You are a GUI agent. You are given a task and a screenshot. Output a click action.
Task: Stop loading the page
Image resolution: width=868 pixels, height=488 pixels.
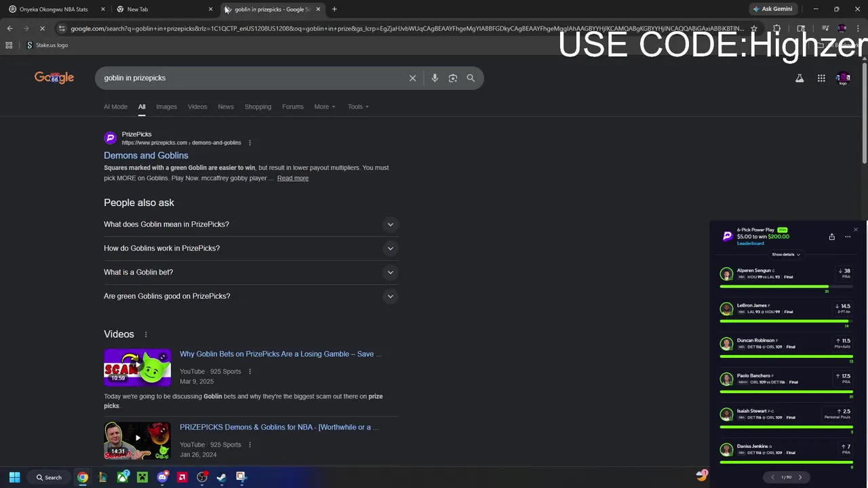pos(42,28)
